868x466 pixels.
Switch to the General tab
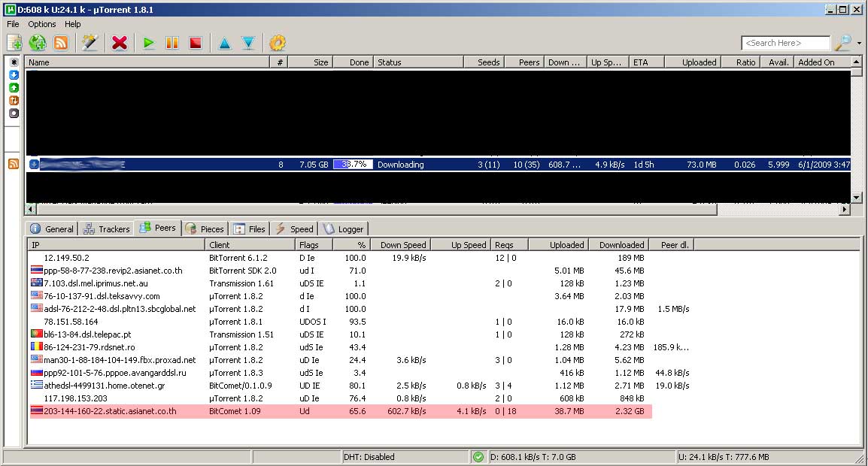52,228
